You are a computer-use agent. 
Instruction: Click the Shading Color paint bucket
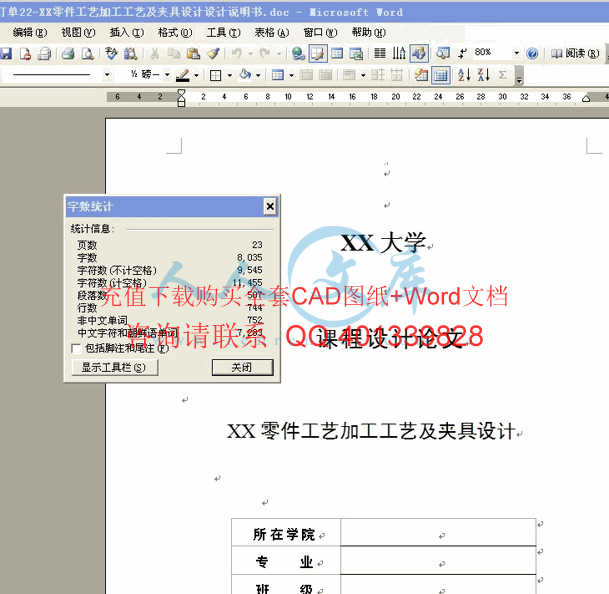pos(245,75)
